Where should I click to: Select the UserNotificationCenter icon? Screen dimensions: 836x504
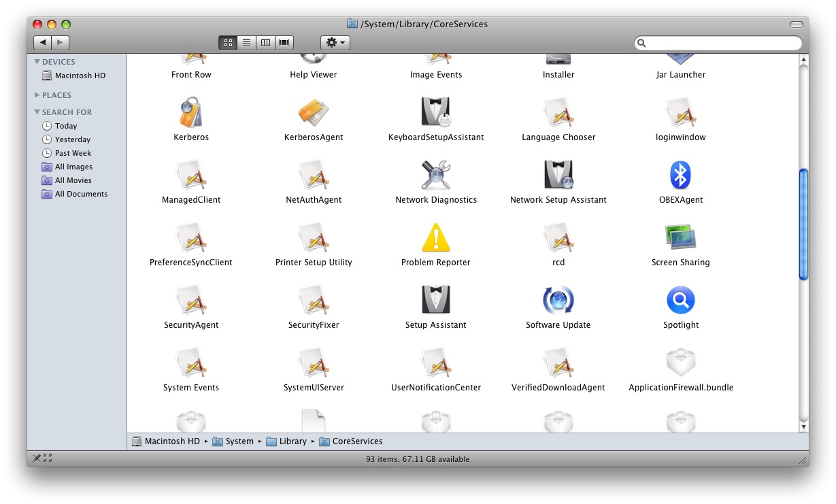click(x=436, y=363)
